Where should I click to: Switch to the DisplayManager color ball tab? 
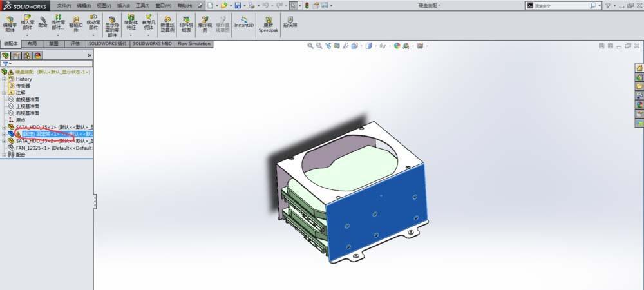point(38,55)
